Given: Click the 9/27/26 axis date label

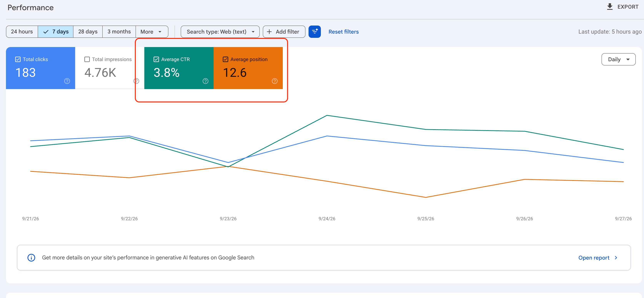Looking at the screenshot, I should point(623,219).
